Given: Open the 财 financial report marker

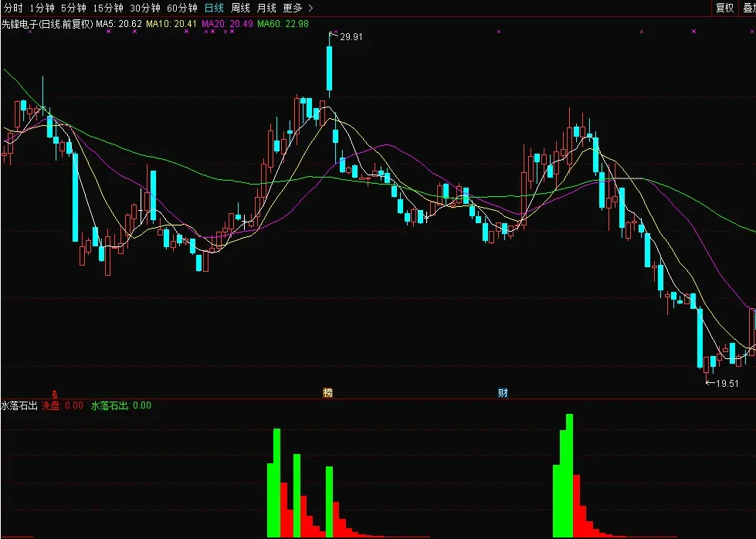Looking at the screenshot, I should 503,392.
